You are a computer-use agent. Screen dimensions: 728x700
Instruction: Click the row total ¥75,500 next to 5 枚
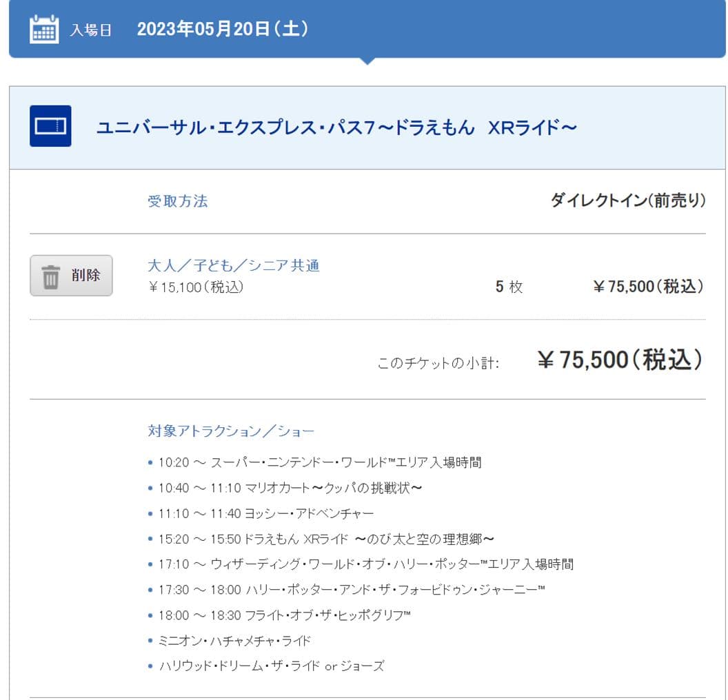point(649,287)
